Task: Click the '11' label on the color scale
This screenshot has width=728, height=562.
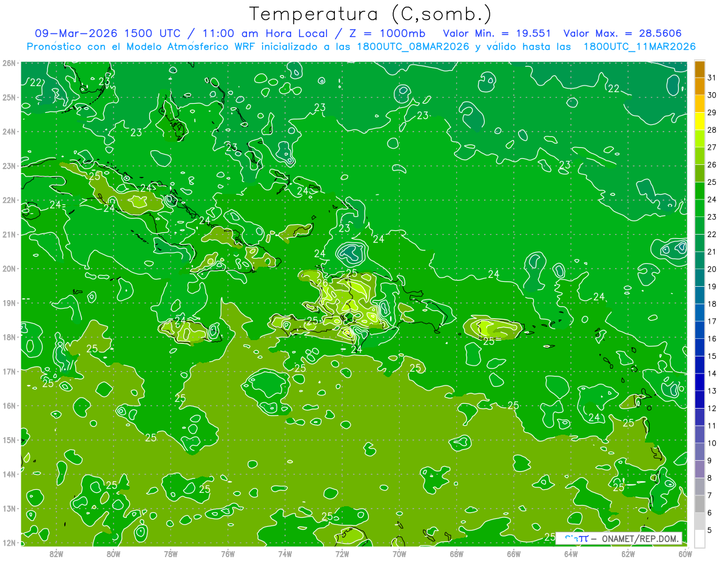Action: [712, 426]
